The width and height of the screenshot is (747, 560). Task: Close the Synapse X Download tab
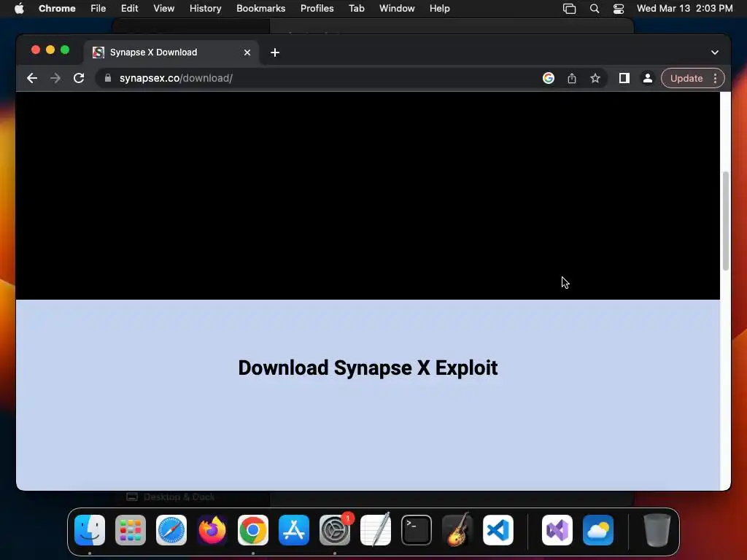(x=247, y=52)
